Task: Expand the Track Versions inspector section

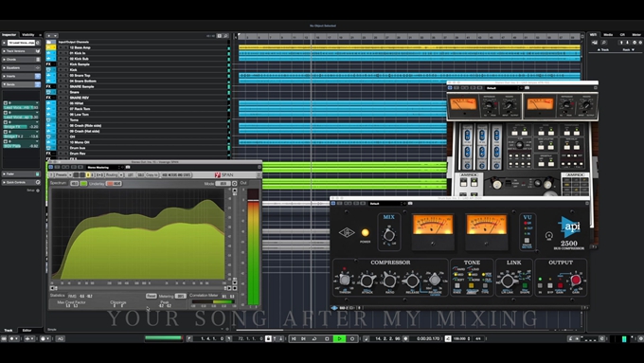Action: (21, 51)
